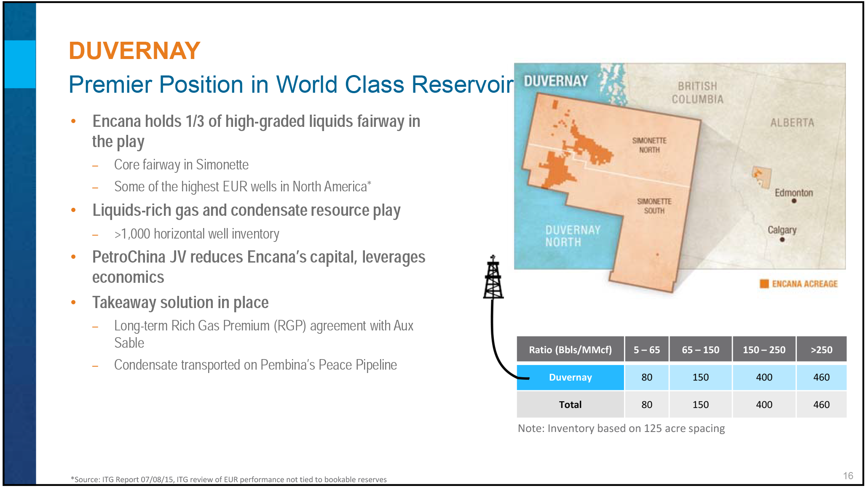Click Duvernay row value 460

tap(822, 377)
